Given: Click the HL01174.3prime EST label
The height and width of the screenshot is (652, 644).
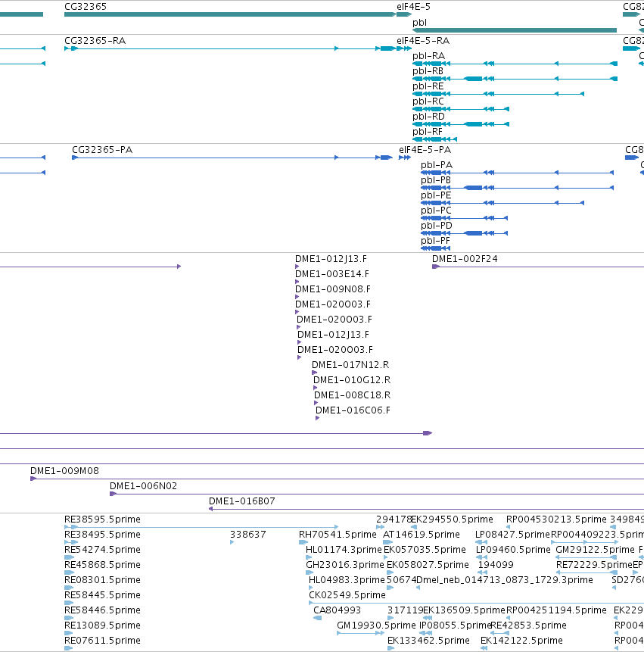Looking at the screenshot, I should [x=344, y=550].
